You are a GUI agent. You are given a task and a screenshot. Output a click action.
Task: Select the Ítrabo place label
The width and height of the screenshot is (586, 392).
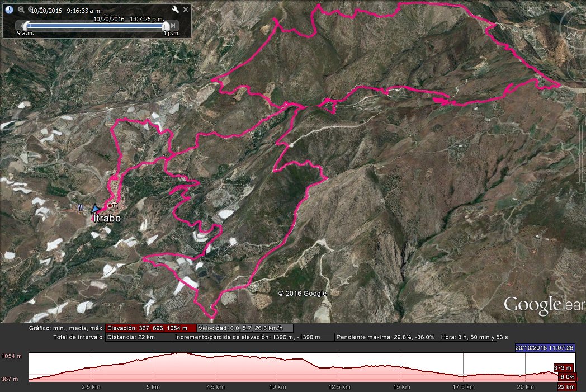tap(107, 218)
